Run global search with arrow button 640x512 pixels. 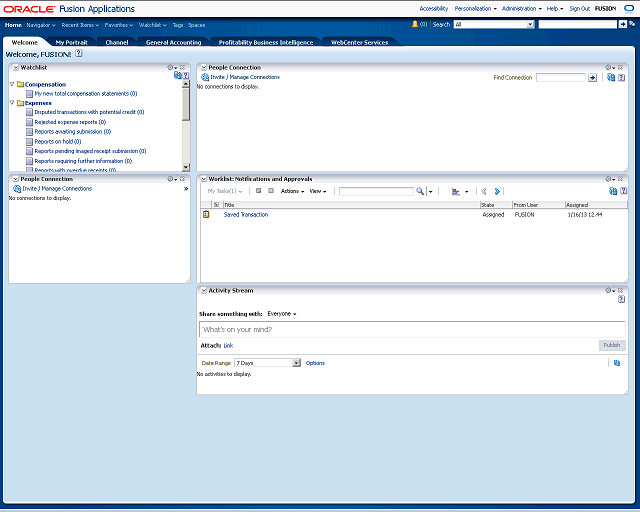point(622,24)
